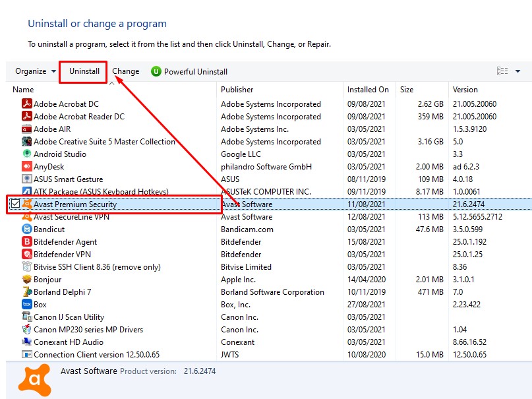The image size is (532, 399).
Task: Click the Bandicam.com publisher cell
Action: pyautogui.click(x=247, y=230)
